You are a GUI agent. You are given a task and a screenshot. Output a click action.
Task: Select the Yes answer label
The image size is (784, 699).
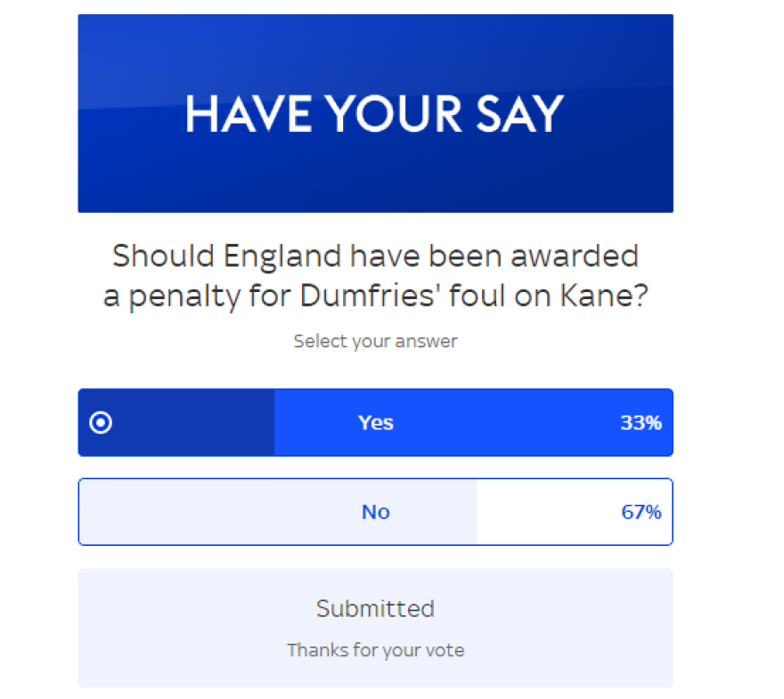[375, 423]
